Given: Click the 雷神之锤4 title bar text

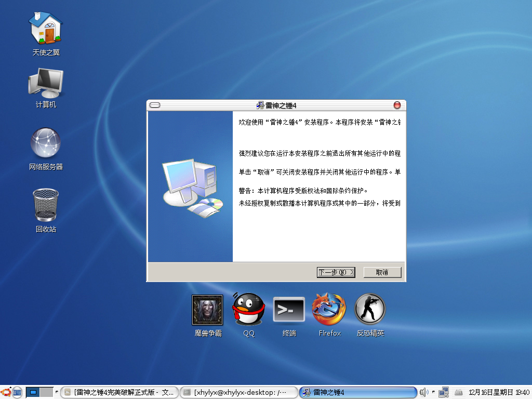Looking at the screenshot, I should 281,105.
